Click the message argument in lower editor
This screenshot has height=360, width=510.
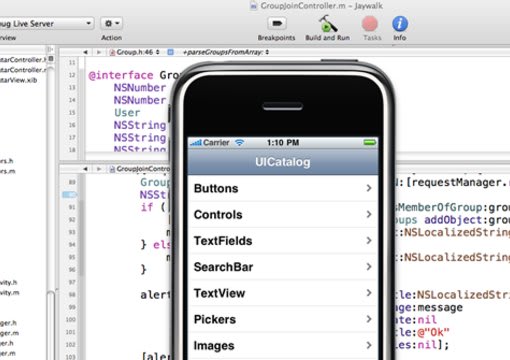[440, 307]
